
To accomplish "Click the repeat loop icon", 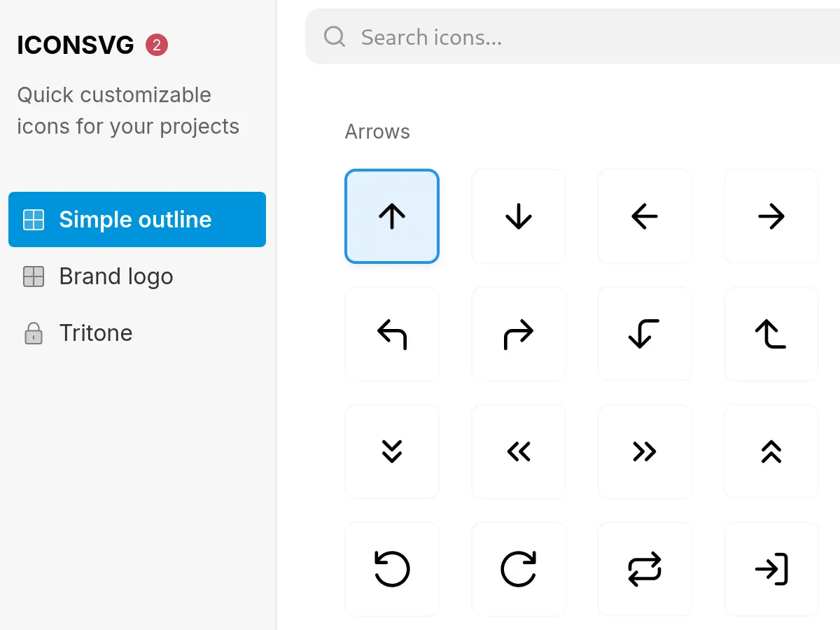I will click(x=644, y=568).
